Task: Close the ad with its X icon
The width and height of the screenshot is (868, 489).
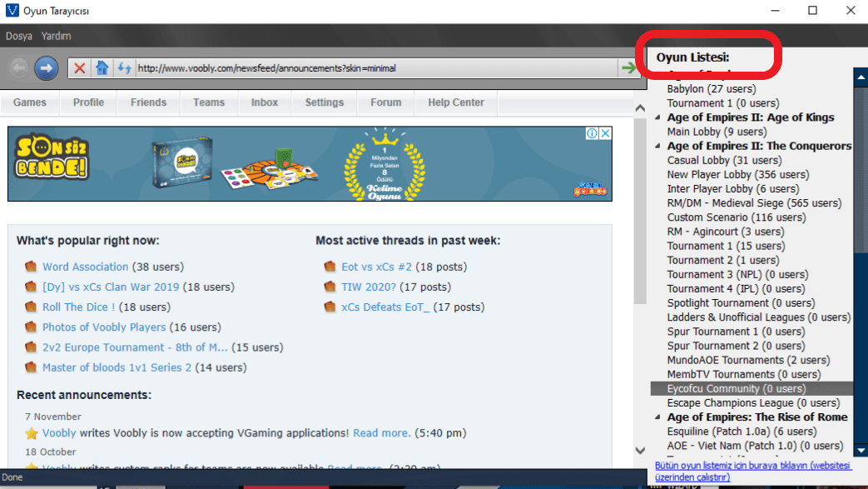Action: point(606,133)
